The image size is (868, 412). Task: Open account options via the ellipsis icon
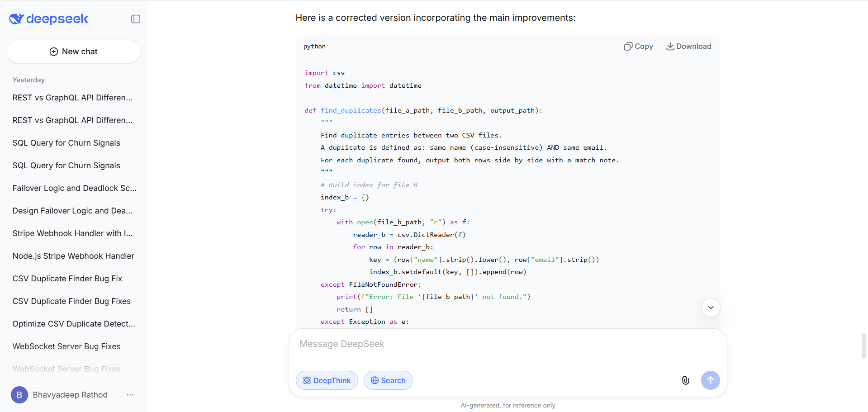tap(130, 395)
